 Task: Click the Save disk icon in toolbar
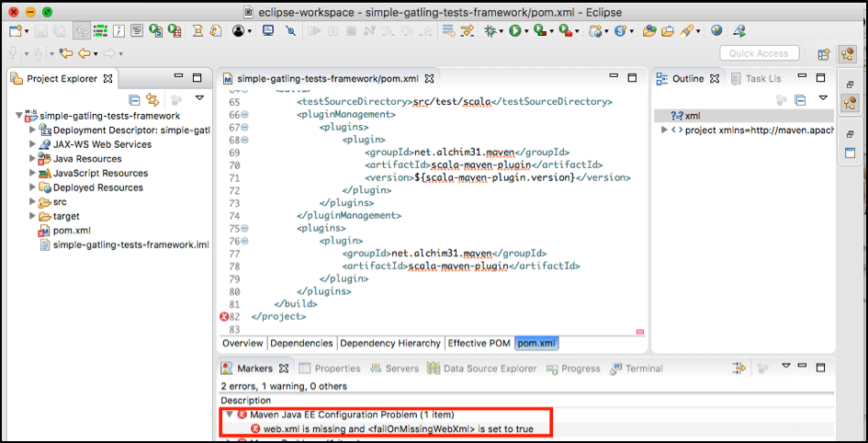(x=42, y=31)
